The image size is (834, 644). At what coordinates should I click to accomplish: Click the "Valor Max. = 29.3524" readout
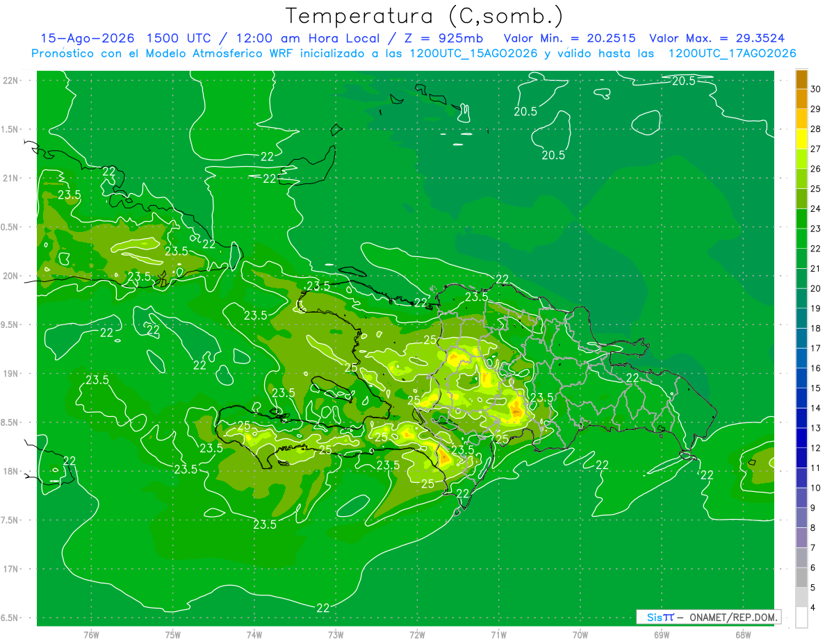[718, 38]
